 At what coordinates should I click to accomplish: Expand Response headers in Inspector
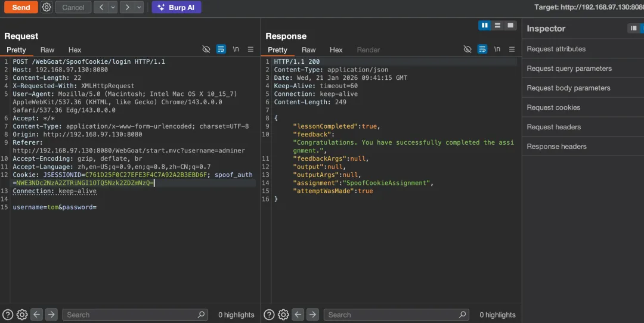pyautogui.click(x=556, y=146)
